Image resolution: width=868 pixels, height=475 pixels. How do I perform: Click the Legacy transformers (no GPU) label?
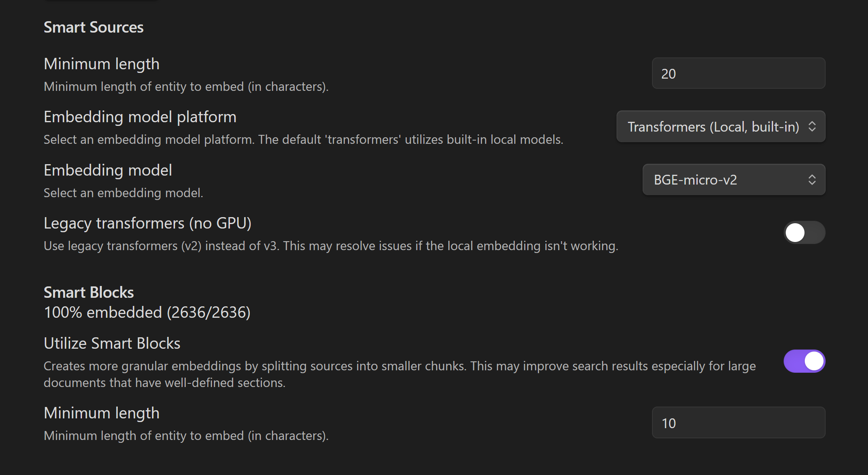click(x=148, y=223)
